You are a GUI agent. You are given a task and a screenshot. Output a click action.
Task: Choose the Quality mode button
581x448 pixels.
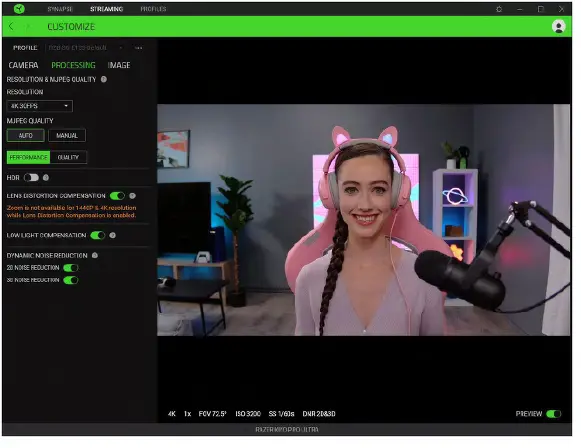point(69,157)
